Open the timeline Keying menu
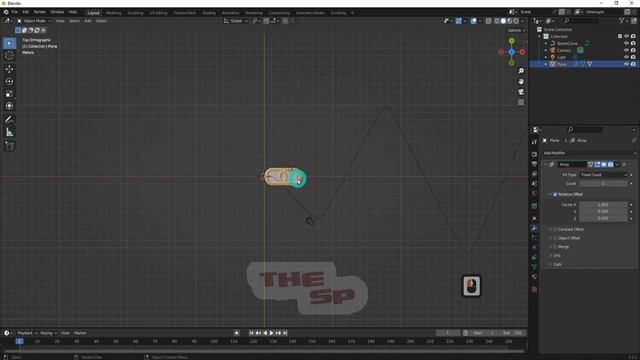 [48, 333]
